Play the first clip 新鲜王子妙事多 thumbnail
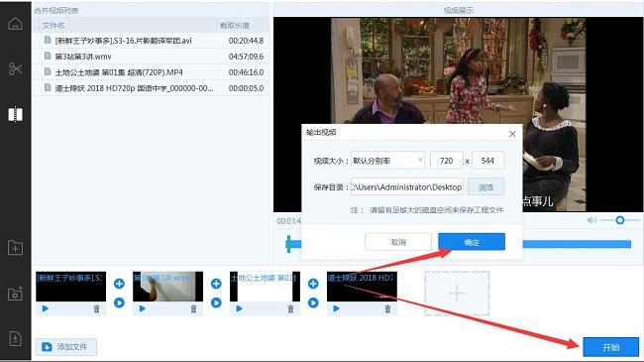This screenshot has width=644, height=362. click(46, 308)
